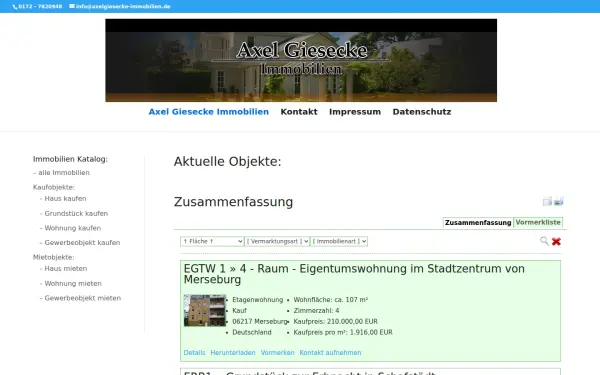
Task: Open the Vermarktungsart dropdown
Action: tap(277, 241)
